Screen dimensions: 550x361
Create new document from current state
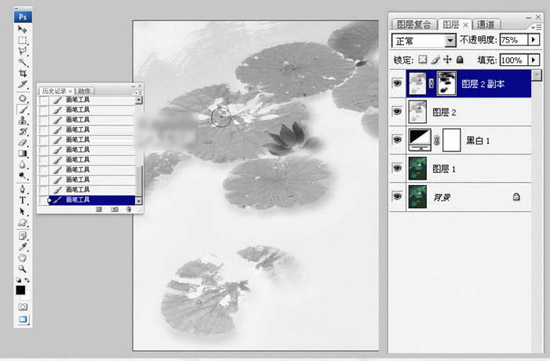(x=99, y=209)
